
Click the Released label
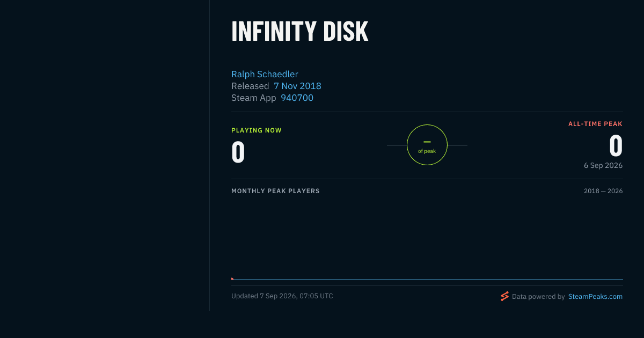(x=250, y=86)
